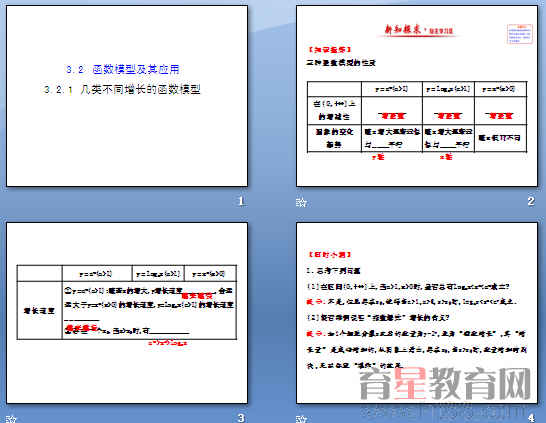Click the red bracketed heading on slide 4

[329, 254]
